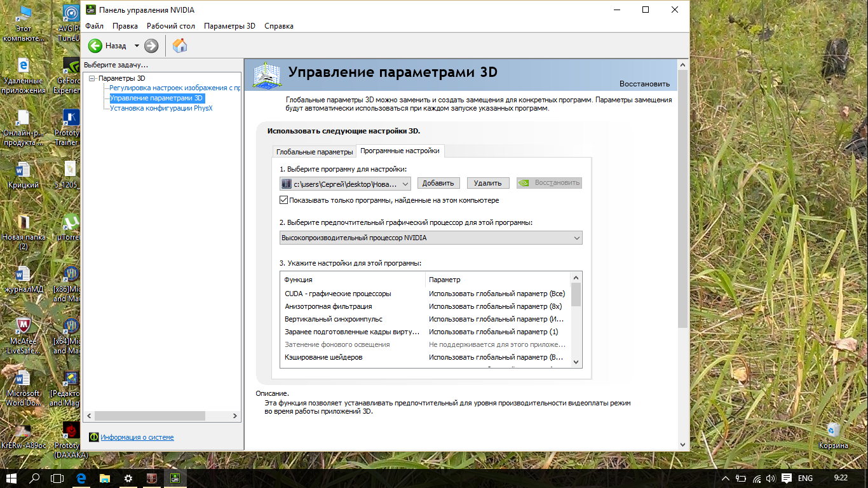Select 'Онлайн-р... продукта' desktop file icon
Viewport: 868px width, 488px height.
(x=24, y=128)
